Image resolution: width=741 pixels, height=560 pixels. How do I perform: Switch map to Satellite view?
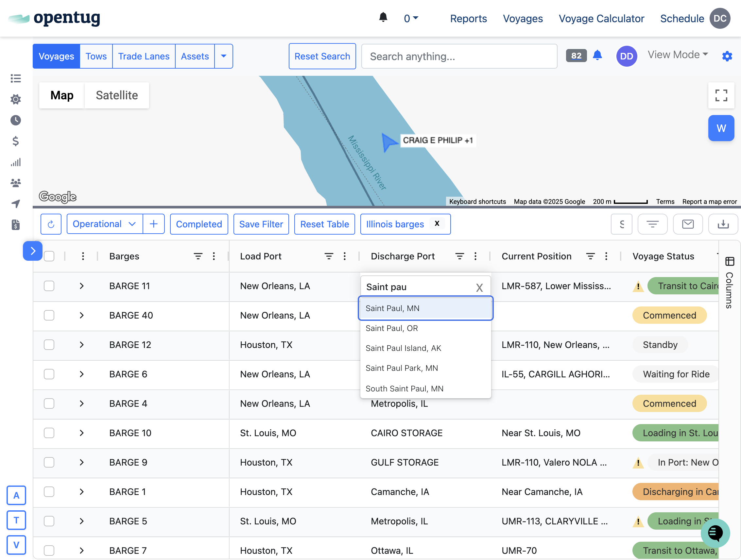coord(116,95)
